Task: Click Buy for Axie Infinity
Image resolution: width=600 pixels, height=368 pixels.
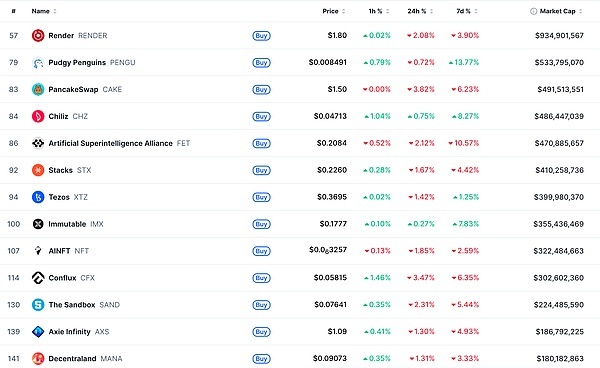Action: (261, 332)
